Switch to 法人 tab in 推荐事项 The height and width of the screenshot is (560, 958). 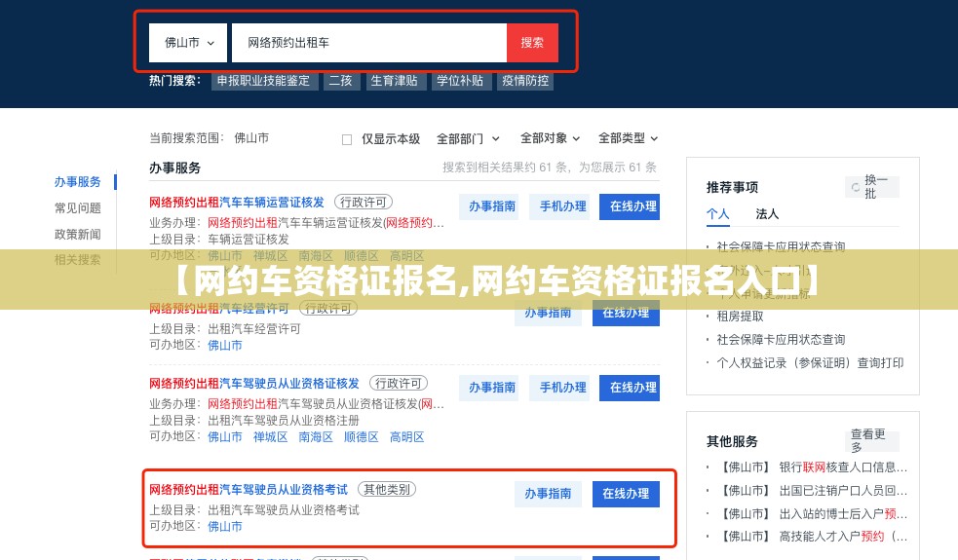pos(767,213)
